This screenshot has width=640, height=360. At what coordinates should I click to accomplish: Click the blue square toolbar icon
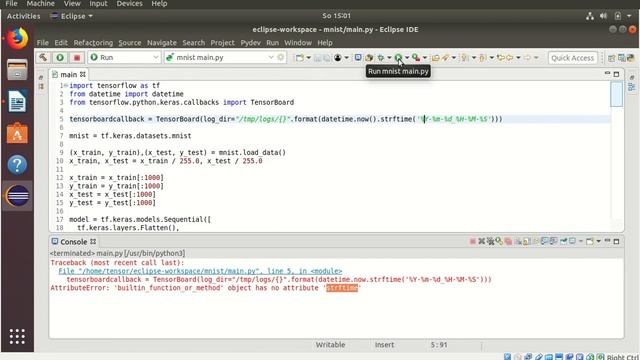(358, 57)
